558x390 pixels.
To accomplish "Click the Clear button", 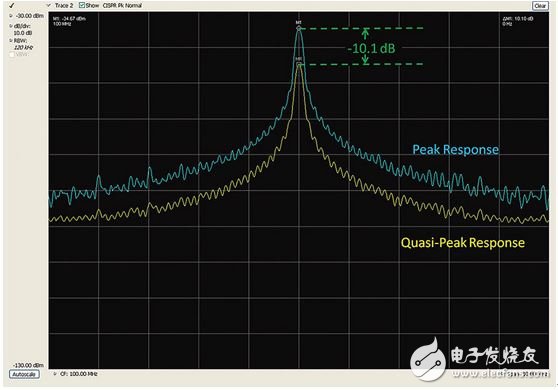I will [540, 6].
